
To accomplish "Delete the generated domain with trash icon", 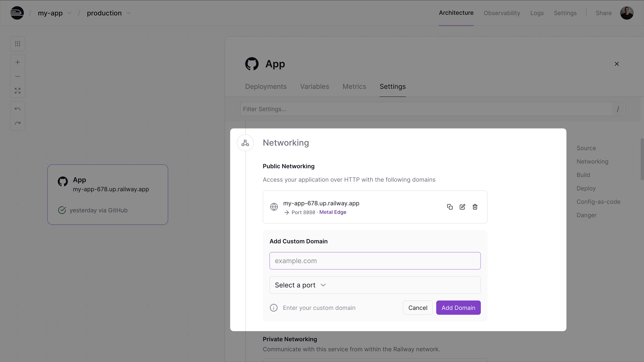I will click(475, 207).
